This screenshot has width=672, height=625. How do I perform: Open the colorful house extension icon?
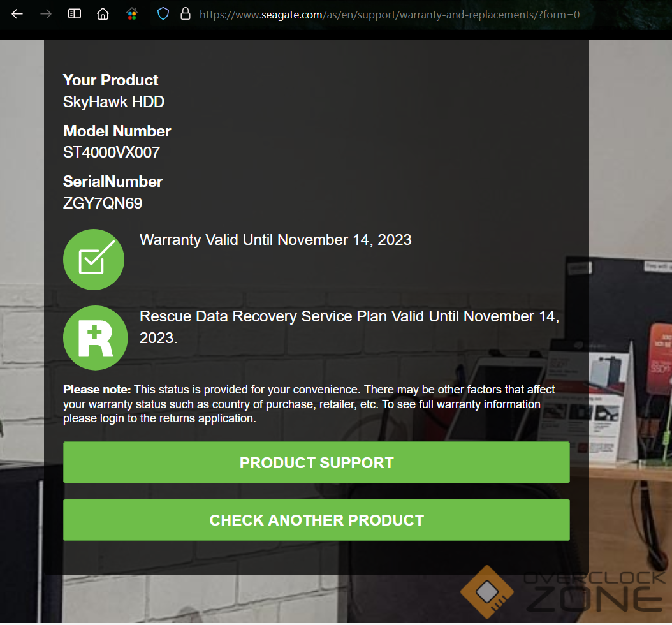[x=131, y=14]
